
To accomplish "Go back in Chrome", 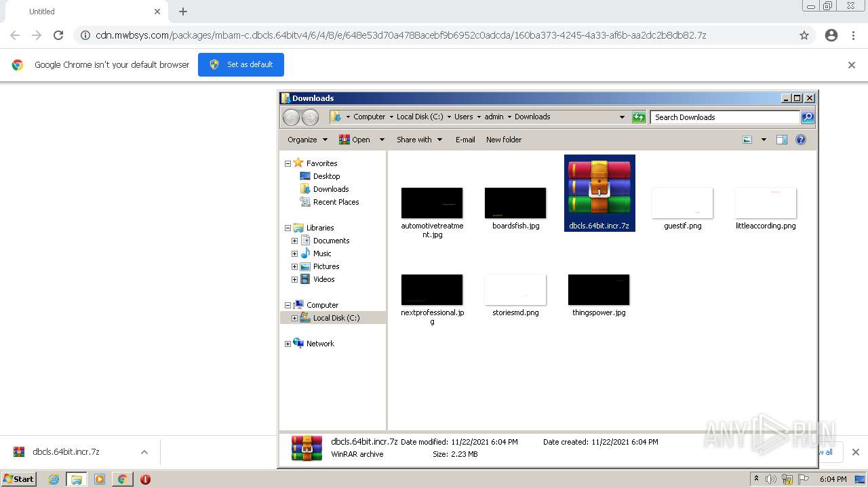I will tap(15, 35).
